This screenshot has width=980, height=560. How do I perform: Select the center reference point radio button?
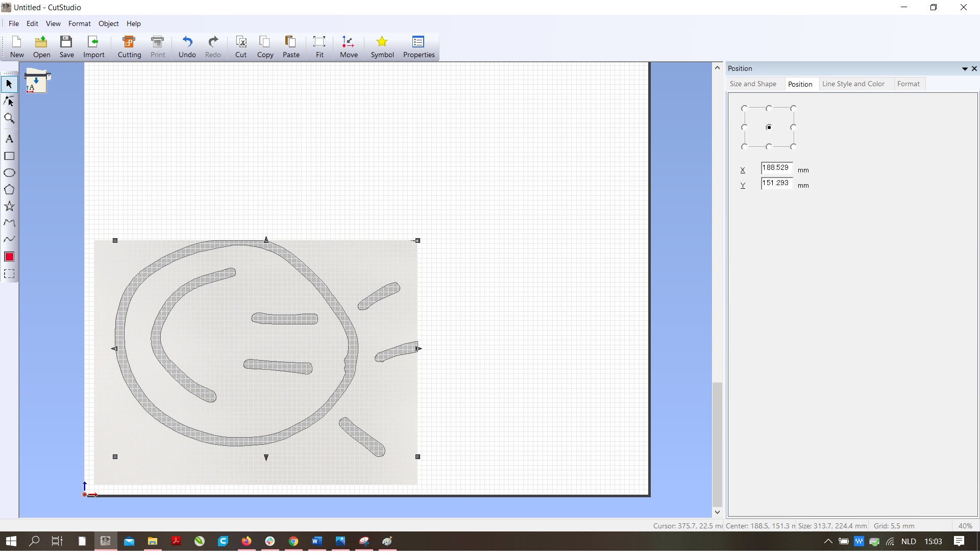point(769,127)
